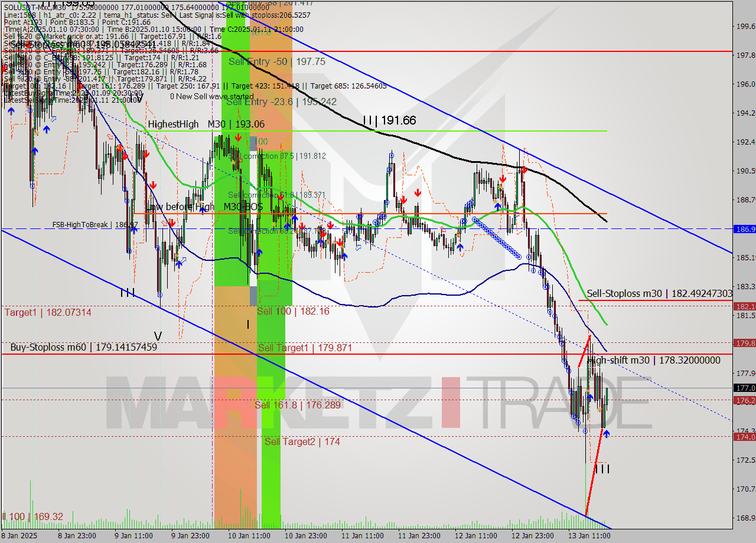Click the 'Sell Entry -50 | 197.75' label

[x=277, y=61]
